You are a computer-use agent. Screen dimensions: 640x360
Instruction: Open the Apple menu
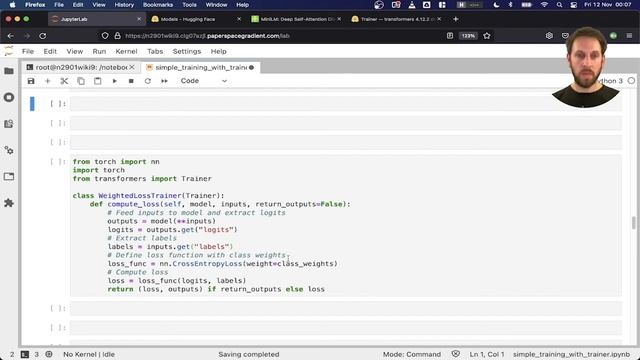[x=12, y=5]
